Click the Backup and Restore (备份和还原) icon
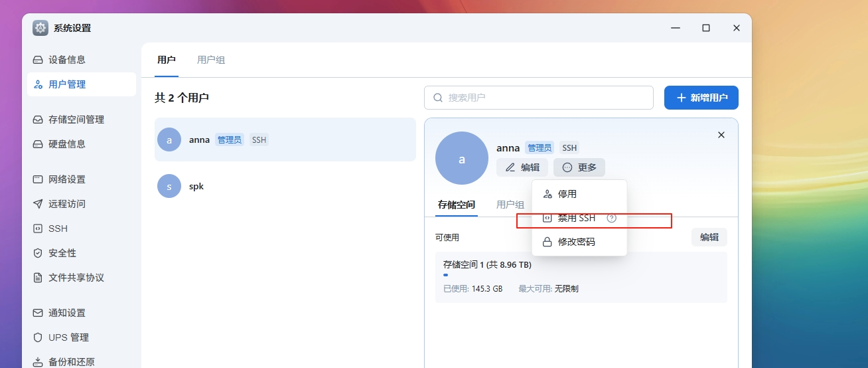This screenshot has width=868, height=368. click(x=38, y=362)
